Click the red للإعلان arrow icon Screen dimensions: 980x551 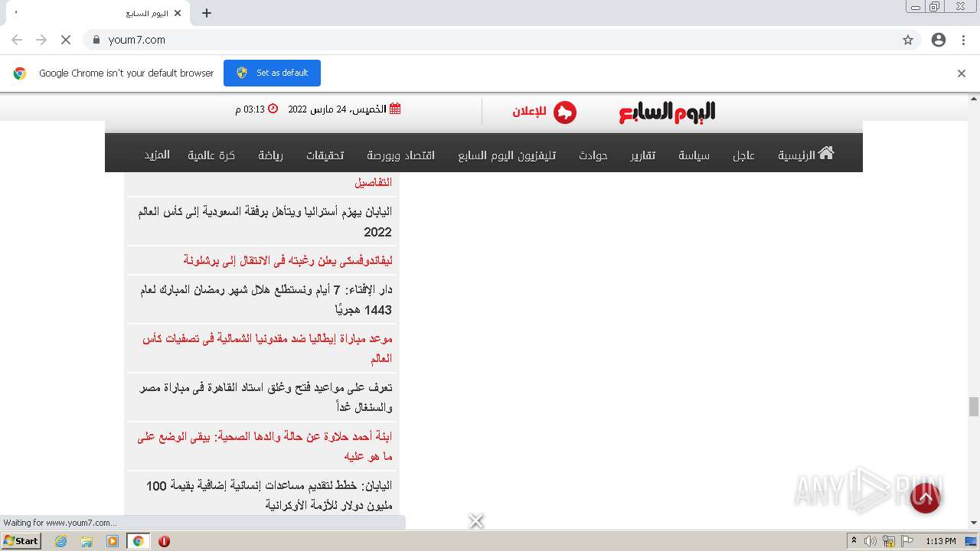click(x=565, y=112)
